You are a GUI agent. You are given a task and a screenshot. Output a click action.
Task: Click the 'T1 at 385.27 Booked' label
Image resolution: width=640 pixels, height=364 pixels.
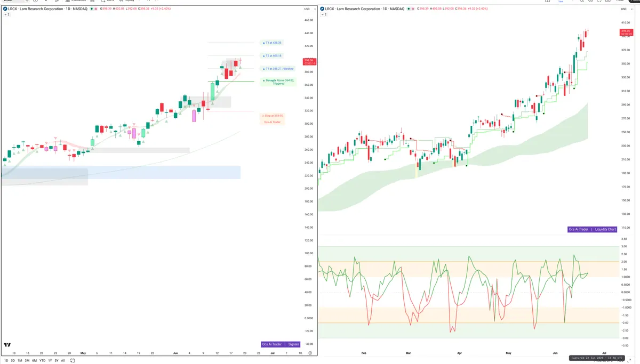tap(278, 69)
